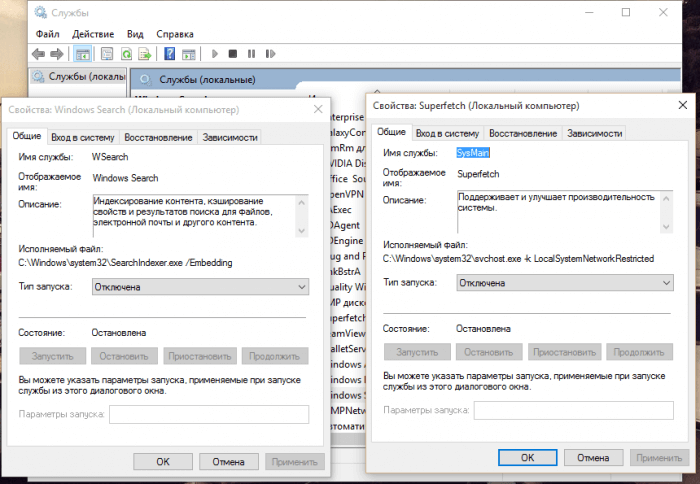Open startup type dropdown in Windows Search dialog

point(200,287)
